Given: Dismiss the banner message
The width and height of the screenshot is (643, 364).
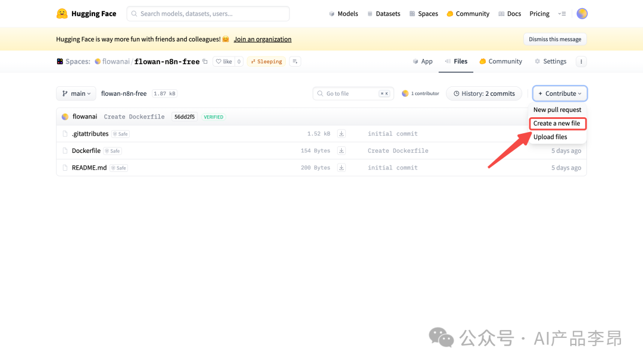Looking at the screenshot, I should coord(555,39).
